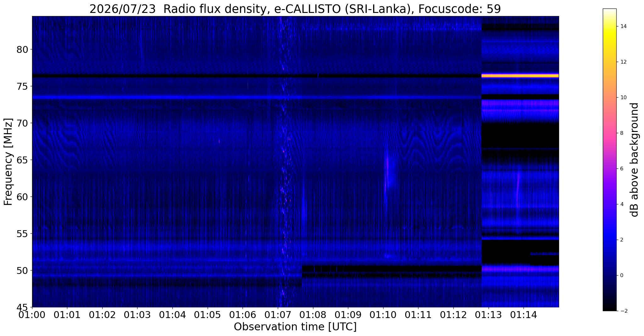Click the 60 MHz frequency tick label

pos(22,197)
